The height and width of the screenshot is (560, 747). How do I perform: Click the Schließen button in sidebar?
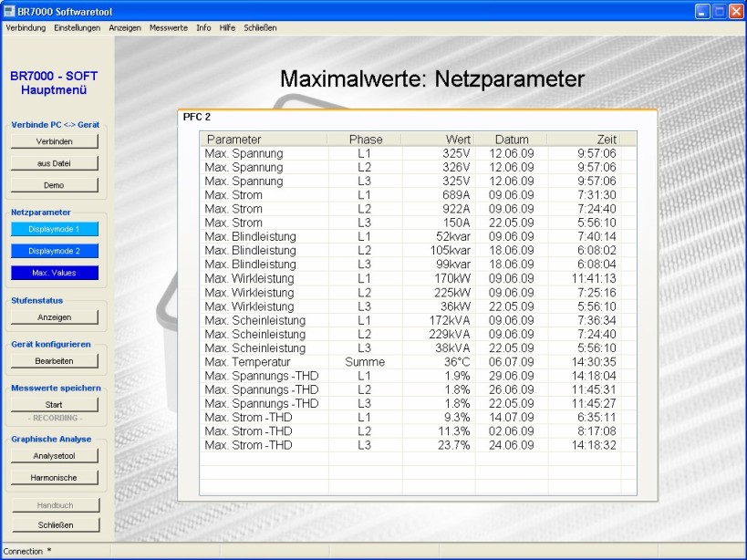(x=56, y=524)
